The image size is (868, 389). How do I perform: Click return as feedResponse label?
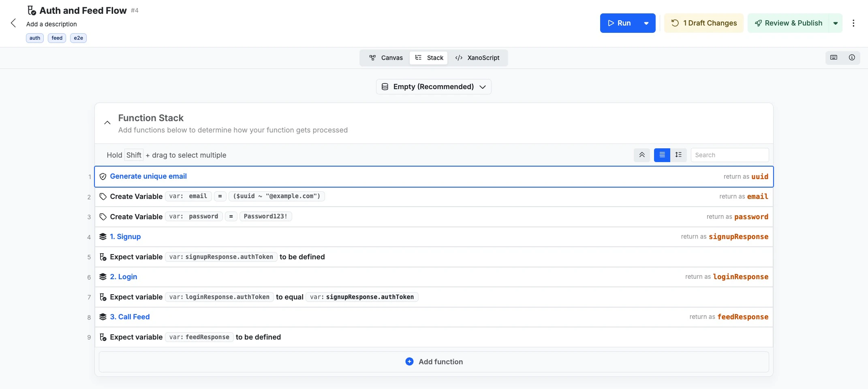[x=729, y=317]
